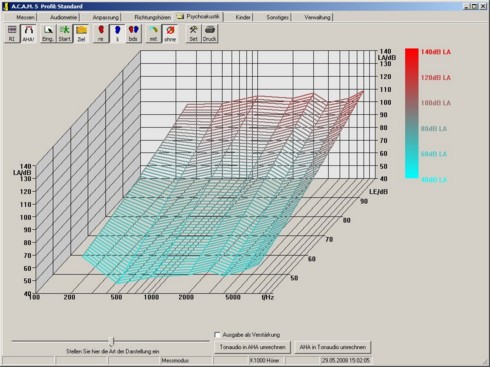This screenshot has height=367, width=490.
Task: Click the '1000' frequency axis value
Action: pyautogui.click(x=151, y=297)
